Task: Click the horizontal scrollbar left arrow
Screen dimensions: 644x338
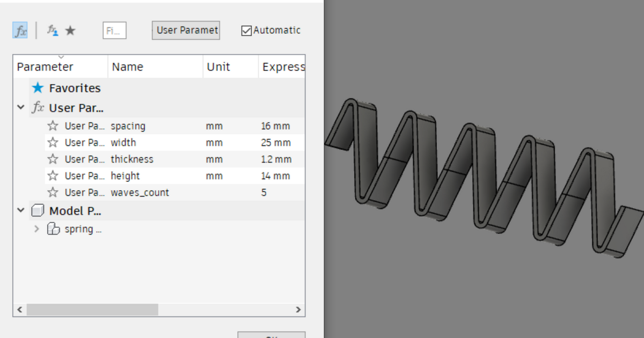Action: (x=20, y=310)
